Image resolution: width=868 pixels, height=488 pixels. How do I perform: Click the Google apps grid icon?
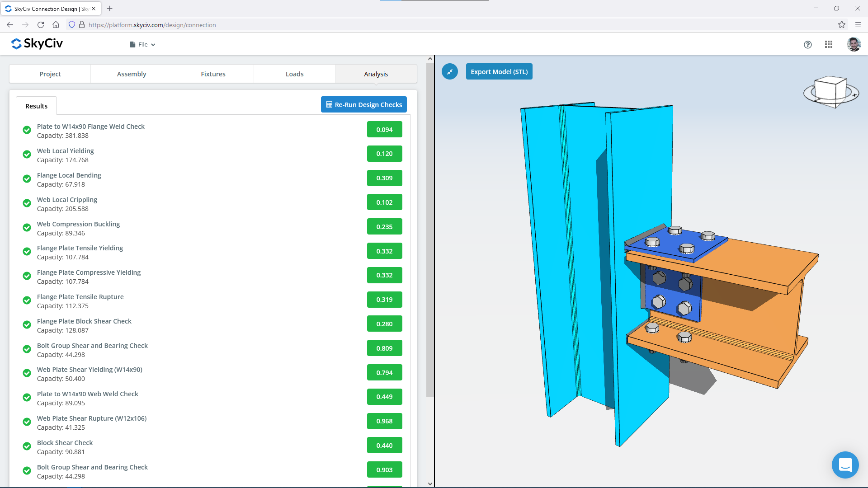tap(829, 44)
